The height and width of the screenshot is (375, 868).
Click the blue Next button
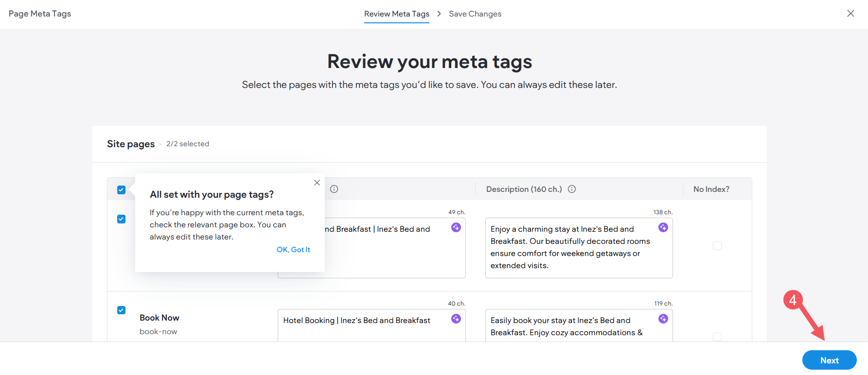click(829, 360)
